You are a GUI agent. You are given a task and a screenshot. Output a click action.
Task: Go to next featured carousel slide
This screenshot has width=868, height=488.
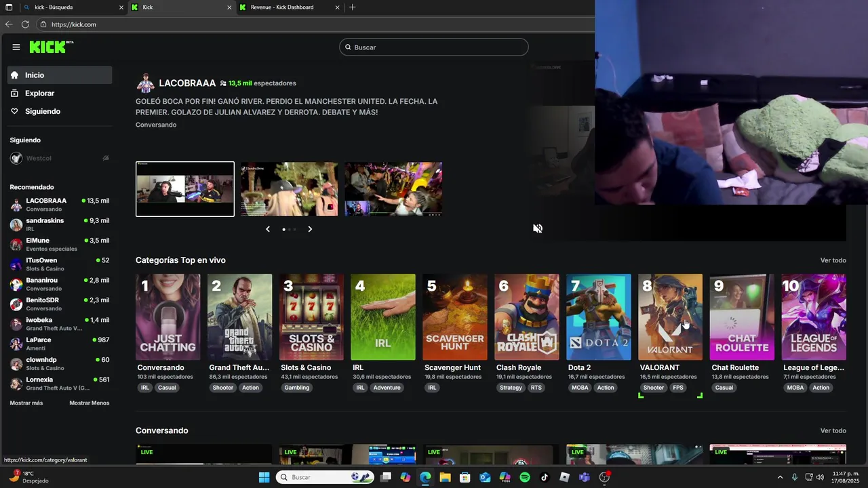tap(310, 229)
